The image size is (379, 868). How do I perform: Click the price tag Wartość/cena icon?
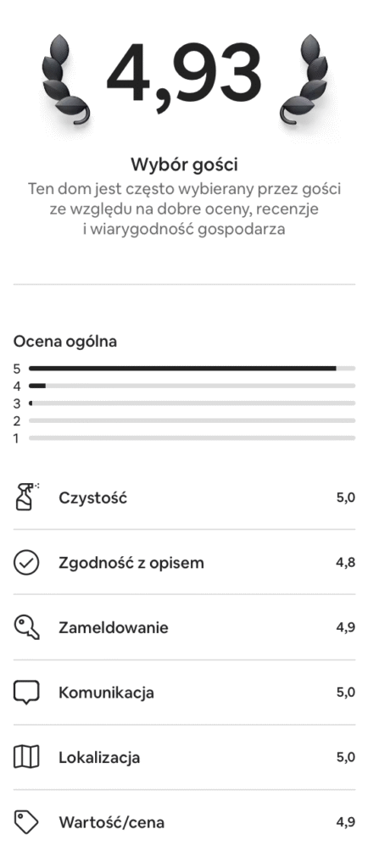(26, 822)
